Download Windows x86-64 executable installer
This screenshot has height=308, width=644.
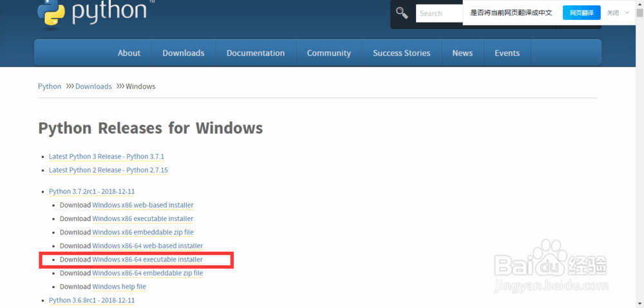point(147,260)
